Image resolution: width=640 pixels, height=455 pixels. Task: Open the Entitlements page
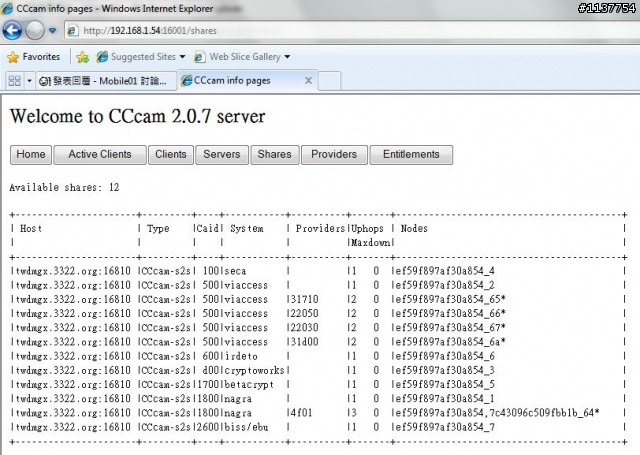tap(411, 155)
